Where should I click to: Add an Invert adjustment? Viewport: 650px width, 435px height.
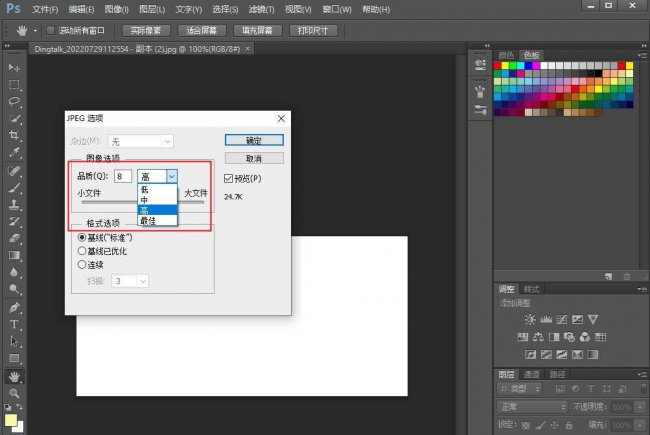point(530,355)
